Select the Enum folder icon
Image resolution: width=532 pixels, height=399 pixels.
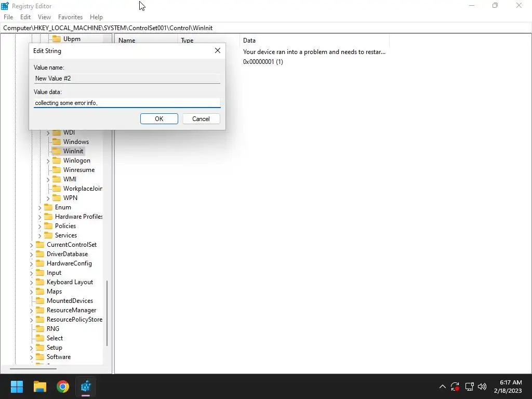tap(48, 207)
